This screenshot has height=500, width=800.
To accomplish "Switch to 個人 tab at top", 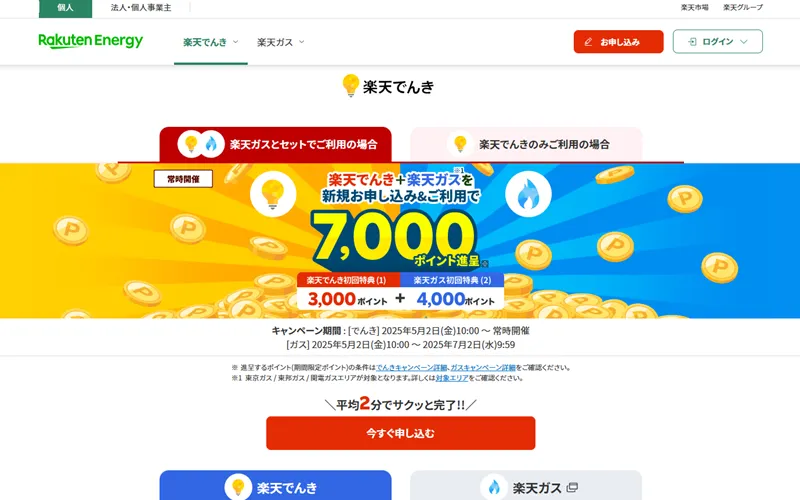I will point(65,8).
